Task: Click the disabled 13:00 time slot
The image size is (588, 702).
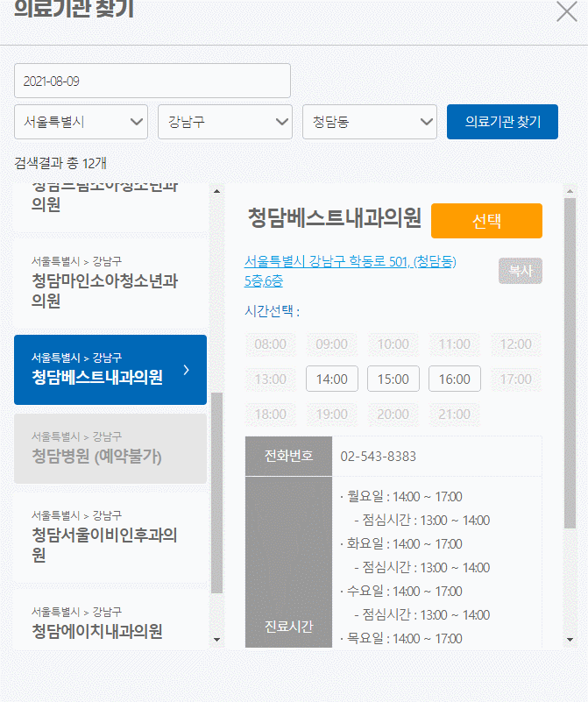Action: coord(270,379)
